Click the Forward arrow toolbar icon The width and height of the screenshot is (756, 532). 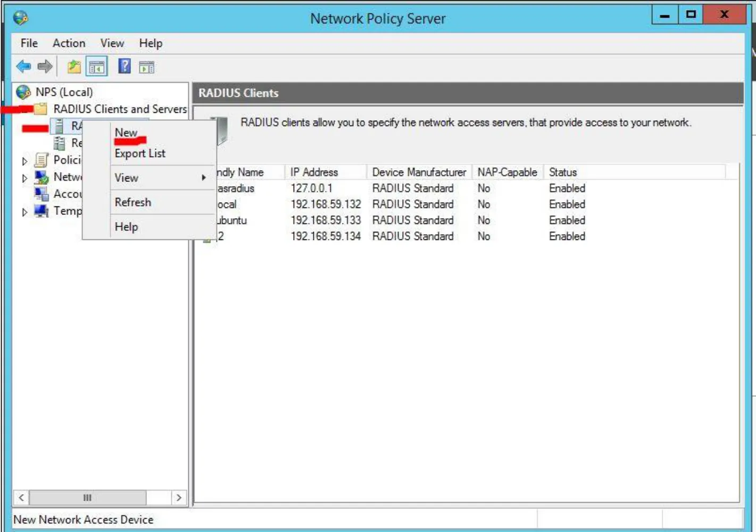(x=45, y=66)
